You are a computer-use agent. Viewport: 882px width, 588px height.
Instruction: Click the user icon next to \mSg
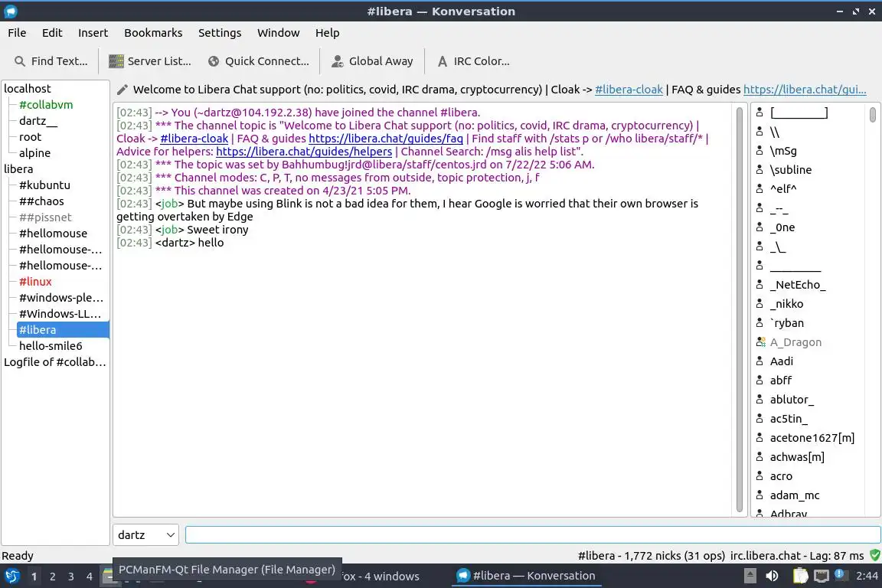(x=759, y=150)
